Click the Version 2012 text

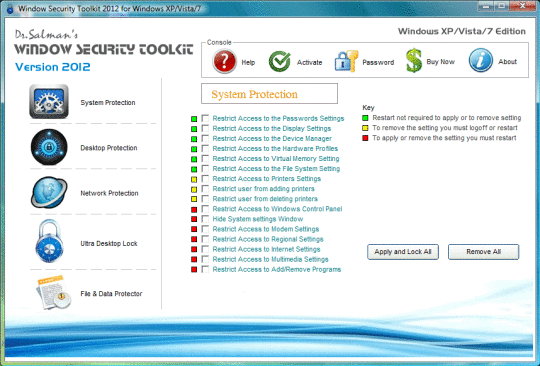point(53,67)
